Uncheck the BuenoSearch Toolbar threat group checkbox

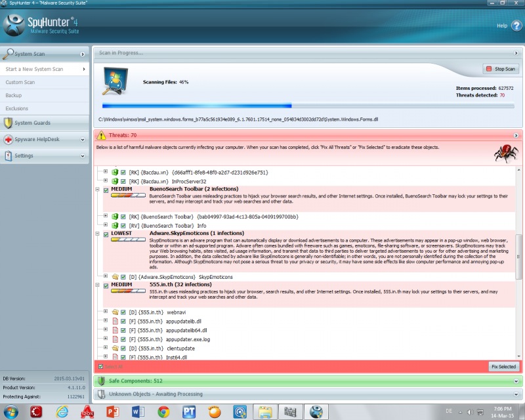pos(106,190)
